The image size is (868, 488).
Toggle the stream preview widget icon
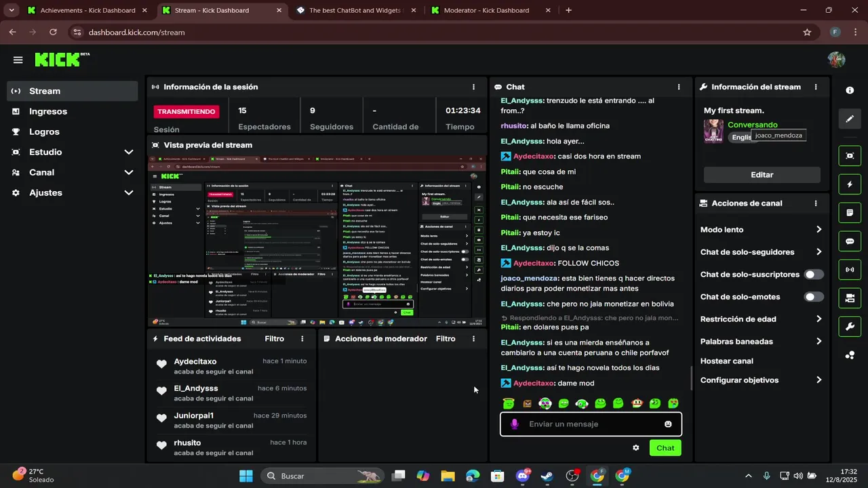pyautogui.click(x=850, y=156)
